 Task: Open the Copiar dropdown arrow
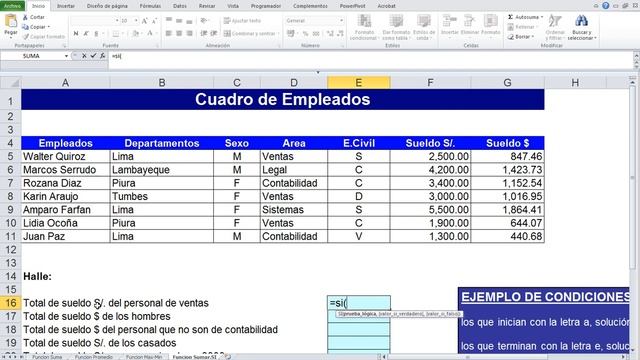pos(49,27)
